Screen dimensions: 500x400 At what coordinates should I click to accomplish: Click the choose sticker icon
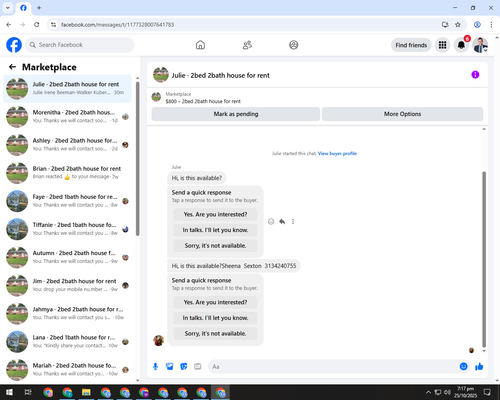[184, 367]
